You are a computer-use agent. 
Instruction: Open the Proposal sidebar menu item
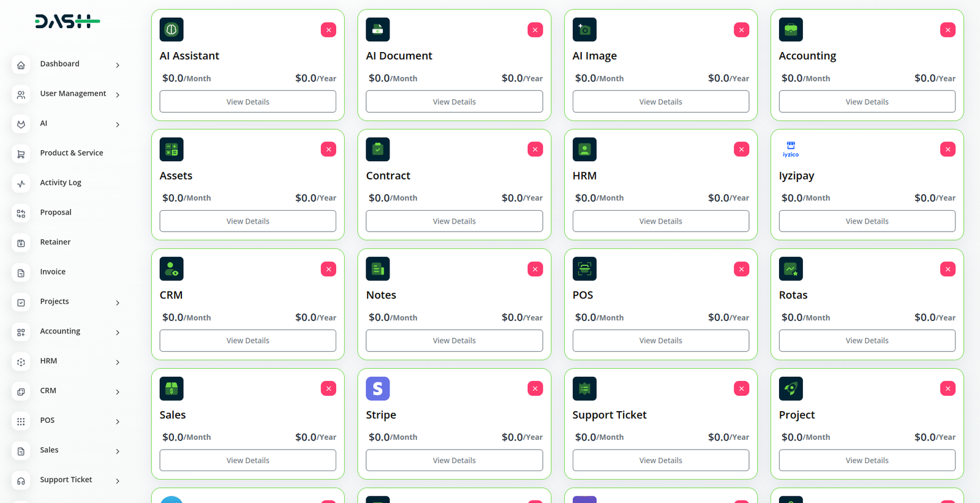(56, 213)
